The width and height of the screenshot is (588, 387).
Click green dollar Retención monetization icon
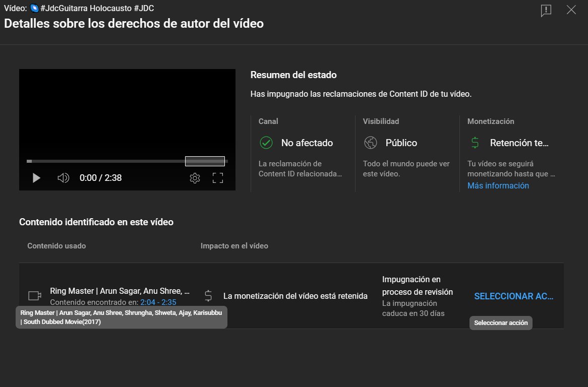tap(475, 143)
